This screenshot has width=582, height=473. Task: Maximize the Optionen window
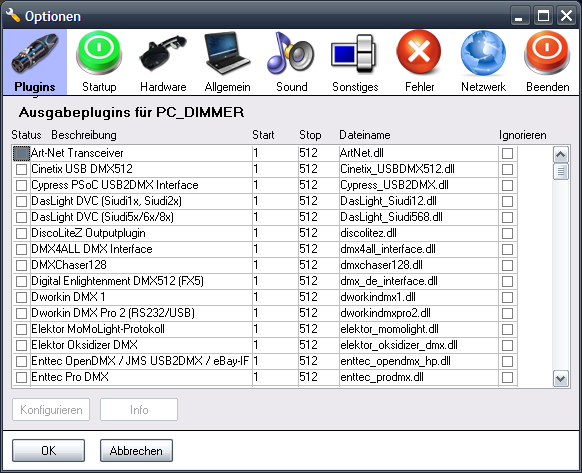(x=543, y=16)
